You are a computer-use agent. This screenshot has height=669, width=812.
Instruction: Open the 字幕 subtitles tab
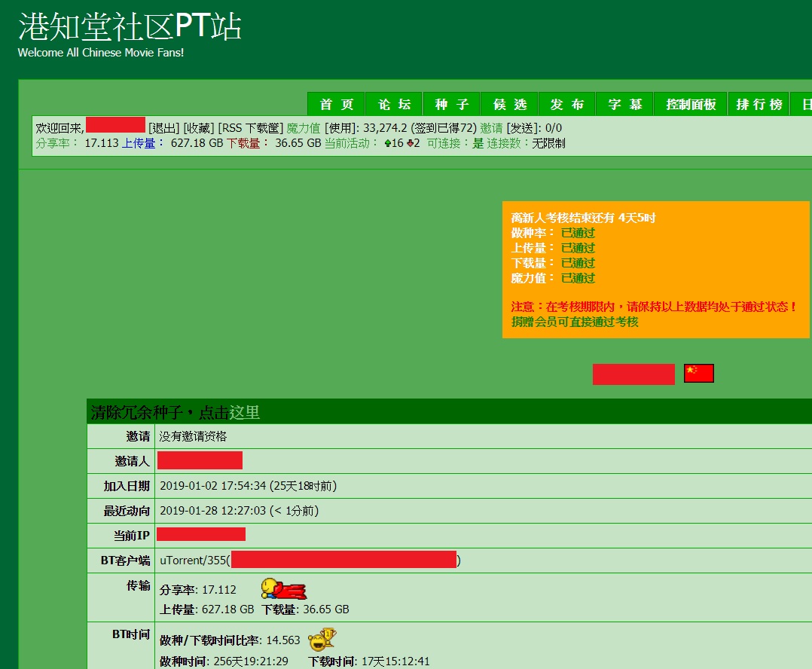point(625,104)
